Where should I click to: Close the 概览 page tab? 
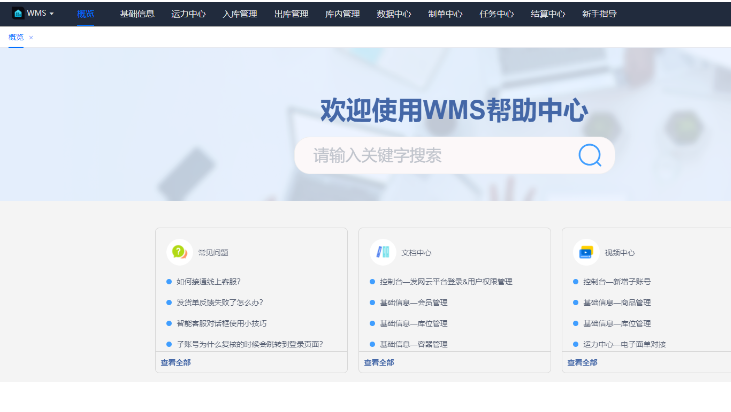click(x=31, y=37)
